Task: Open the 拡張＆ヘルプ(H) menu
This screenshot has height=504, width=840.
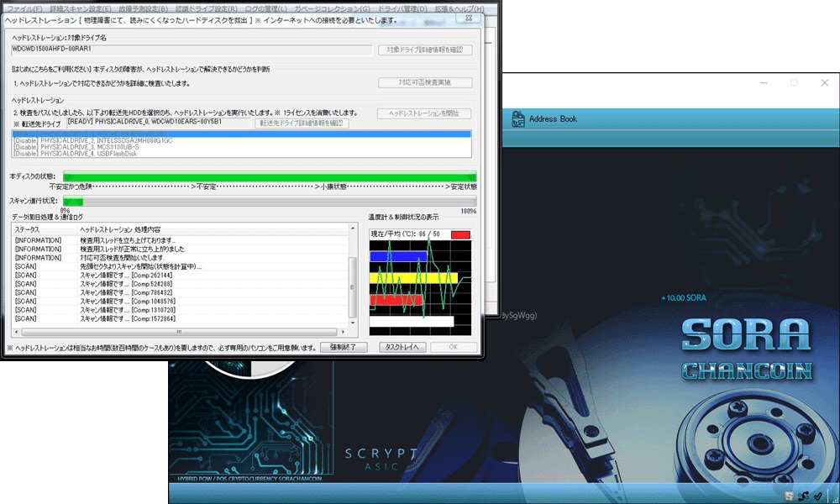Action: point(459,9)
